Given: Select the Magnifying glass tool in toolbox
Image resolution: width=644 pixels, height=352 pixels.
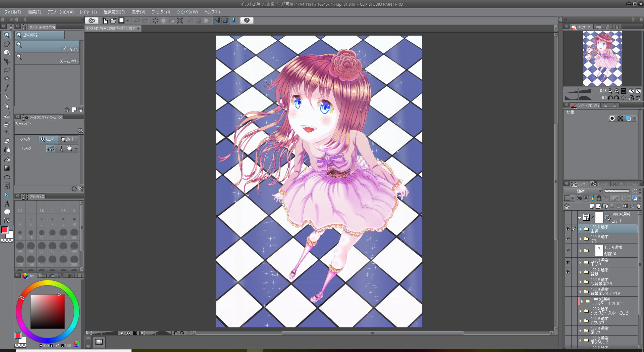Looking at the screenshot, I should (x=7, y=35).
